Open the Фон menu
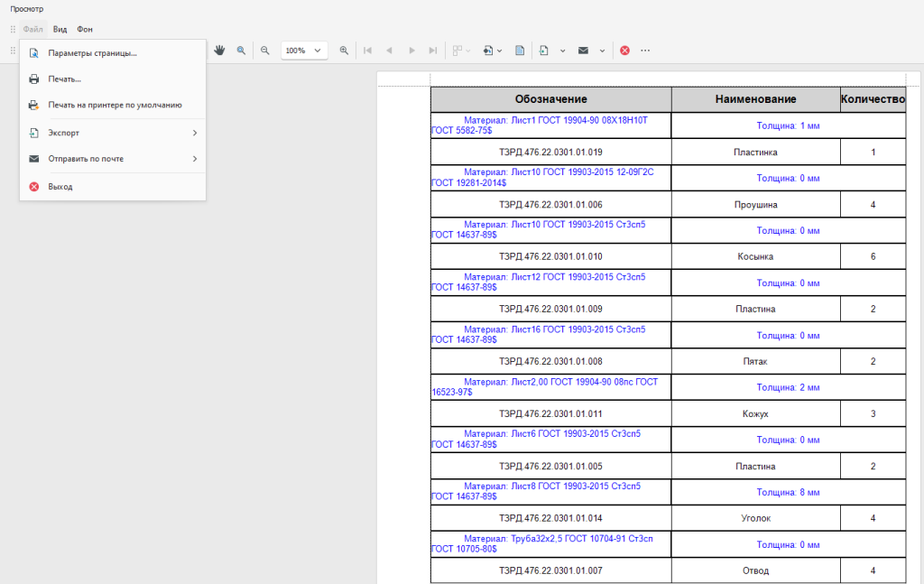924x584 pixels. [85, 30]
